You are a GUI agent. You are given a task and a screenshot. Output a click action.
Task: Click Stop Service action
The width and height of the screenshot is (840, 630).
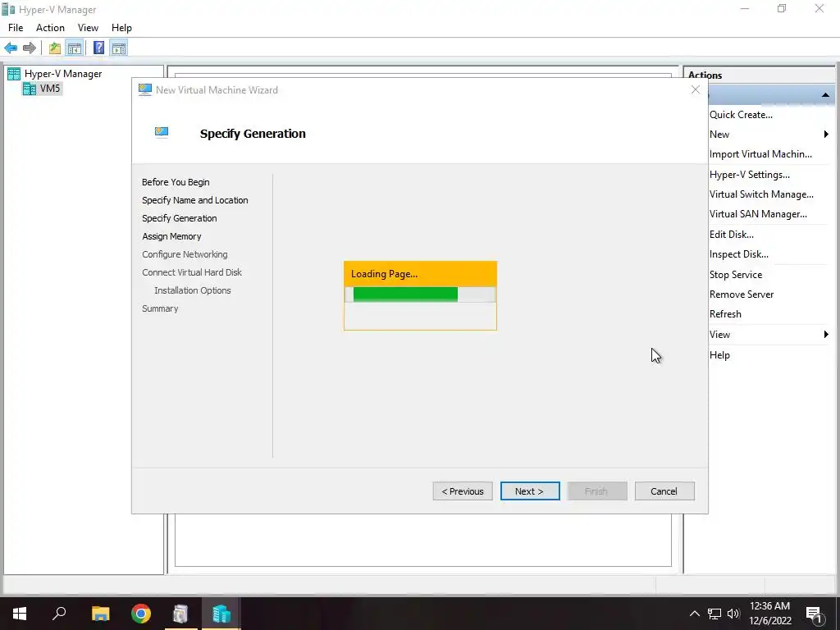736,275
